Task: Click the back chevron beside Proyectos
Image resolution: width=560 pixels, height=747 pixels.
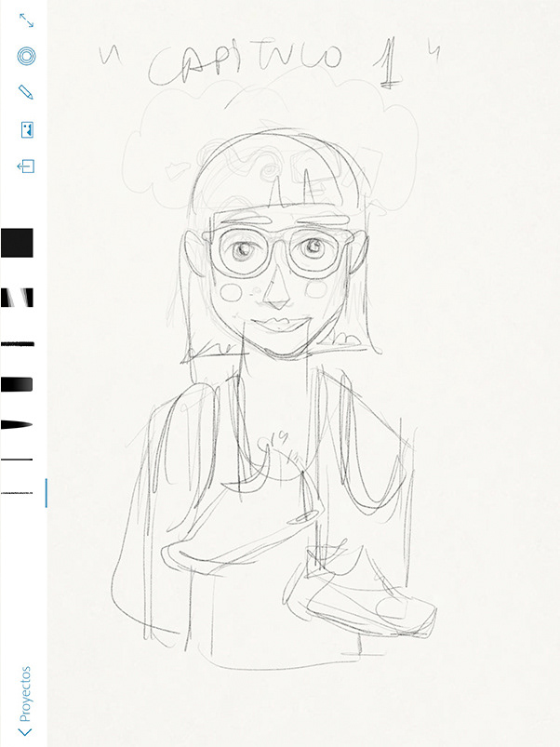Action: tap(25, 731)
